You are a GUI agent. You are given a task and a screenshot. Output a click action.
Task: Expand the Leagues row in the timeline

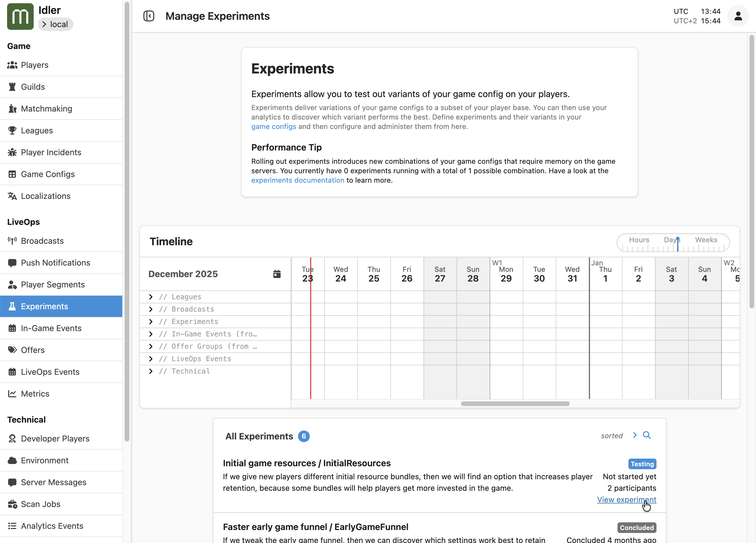(x=151, y=297)
